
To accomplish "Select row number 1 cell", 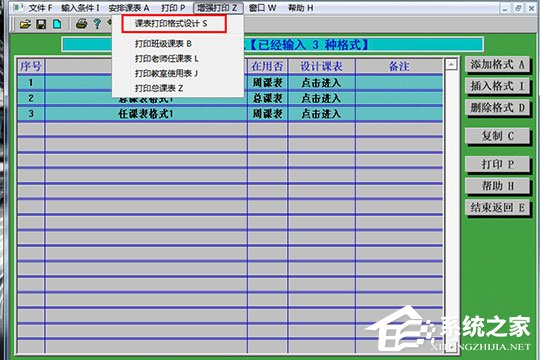I will click(31, 83).
